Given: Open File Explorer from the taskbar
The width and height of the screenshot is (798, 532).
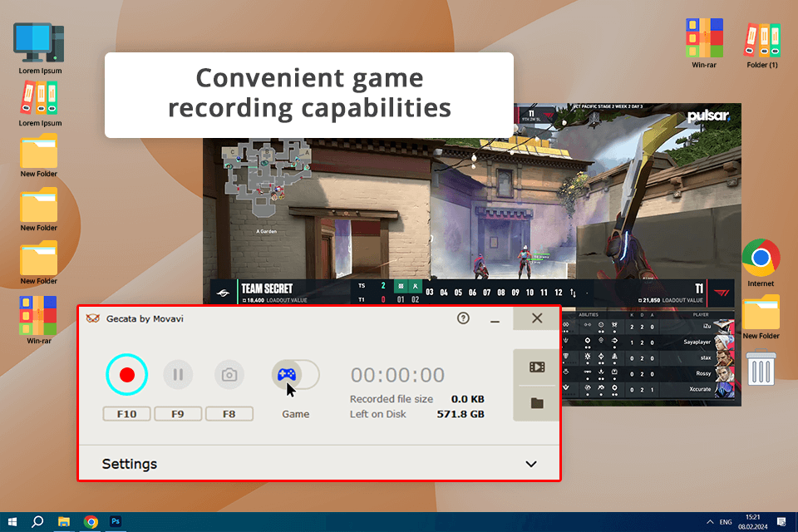Looking at the screenshot, I should [64, 522].
